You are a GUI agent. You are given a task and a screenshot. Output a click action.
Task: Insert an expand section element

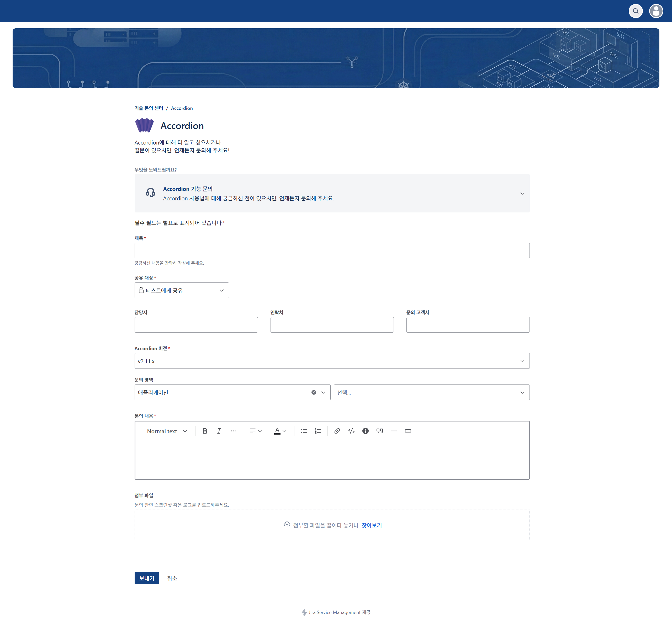[x=408, y=431]
